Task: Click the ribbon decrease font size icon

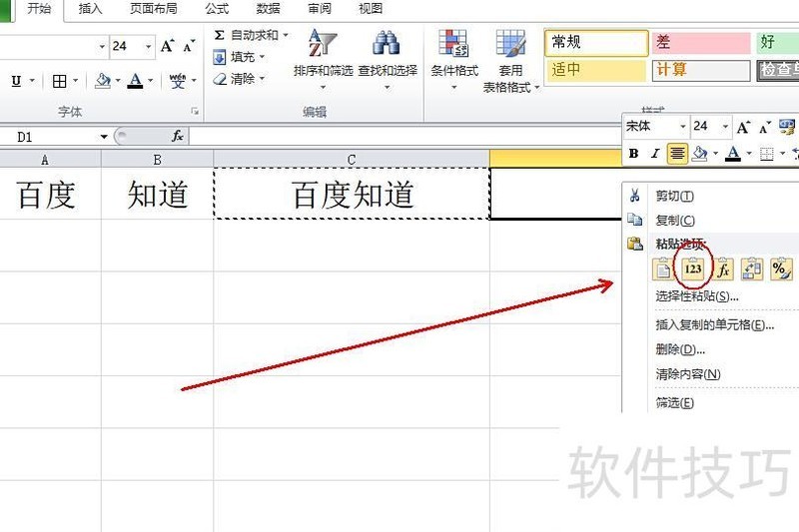Action: (189, 46)
